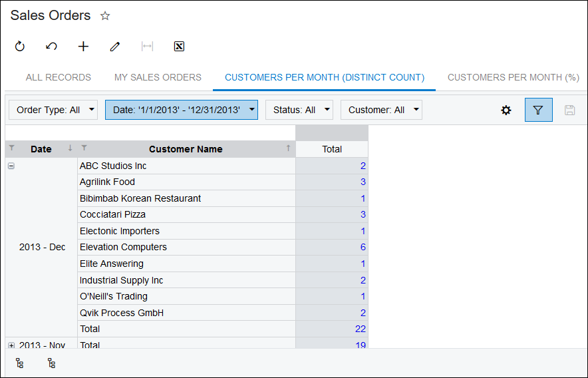
Task: Click the left tree hierarchy icon at bottom
Action: [20, 363]
